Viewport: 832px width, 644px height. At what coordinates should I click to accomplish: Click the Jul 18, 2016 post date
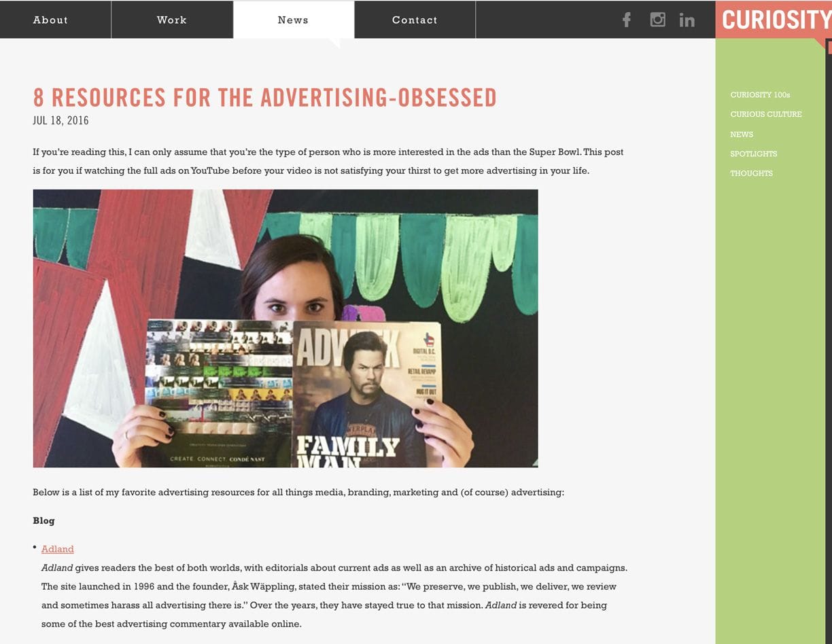[x=60, y=121]
